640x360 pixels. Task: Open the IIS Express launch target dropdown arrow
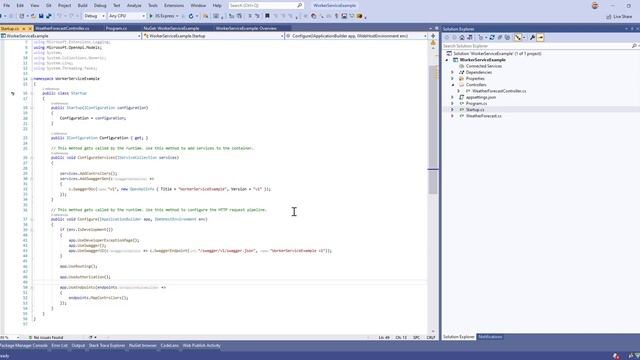177,16
